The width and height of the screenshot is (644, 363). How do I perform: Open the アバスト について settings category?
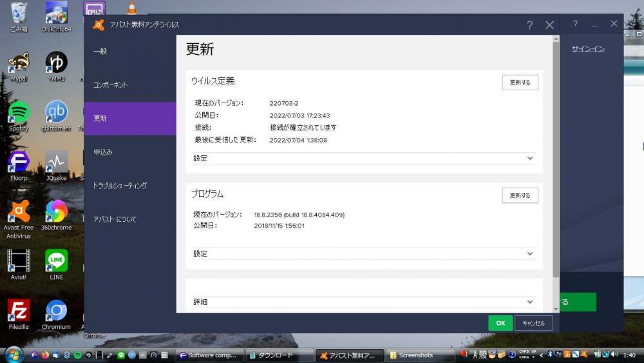(x=130, y=219)
